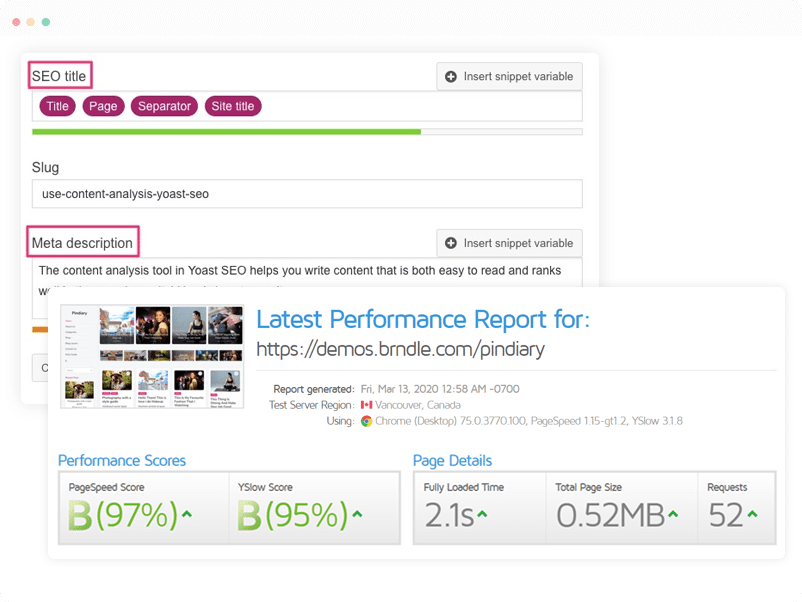Click the Total Page Size 0.52MB value
The image size is (802, 602).
(610, 515)
